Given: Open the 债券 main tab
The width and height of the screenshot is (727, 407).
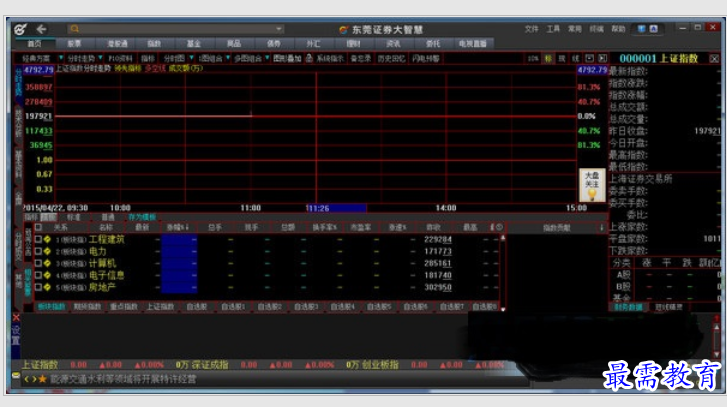Looking at the screenshot, I should point(274,44).
